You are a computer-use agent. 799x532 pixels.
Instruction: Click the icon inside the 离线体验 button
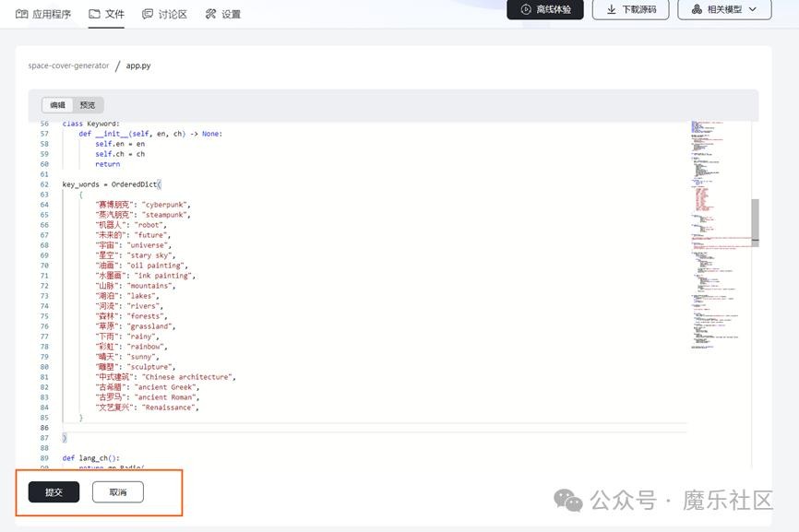[525, 10]
